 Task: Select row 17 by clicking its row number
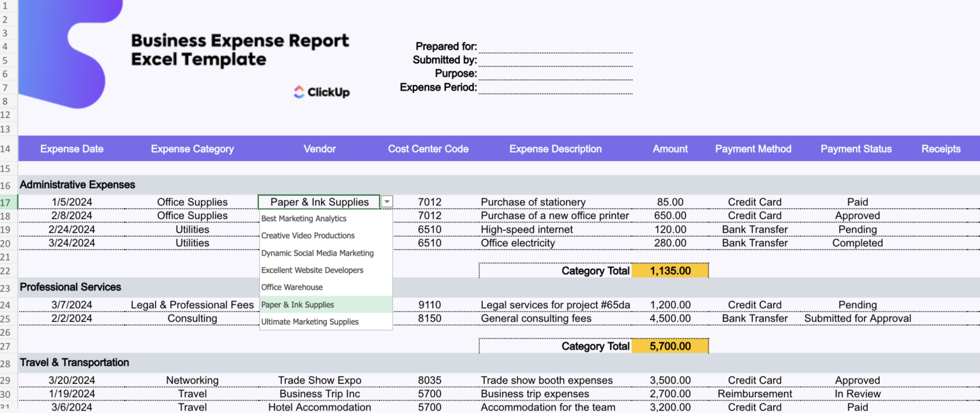(7, 201)
